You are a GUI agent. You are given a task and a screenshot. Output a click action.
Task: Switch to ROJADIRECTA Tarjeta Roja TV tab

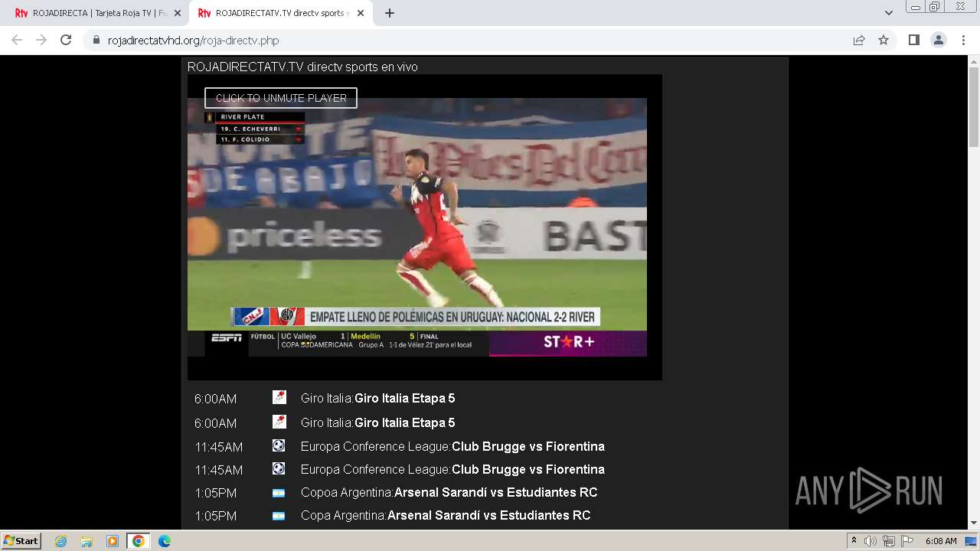pos(98,13)
